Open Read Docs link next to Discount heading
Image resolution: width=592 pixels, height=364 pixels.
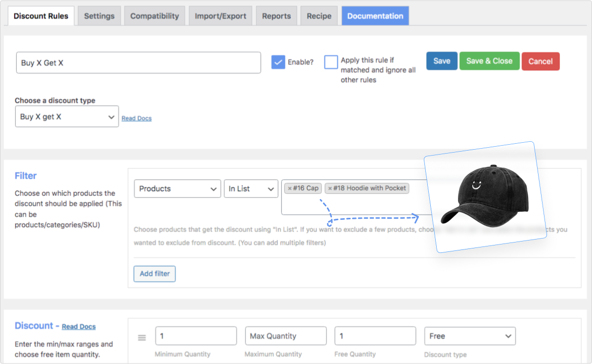[79, 326]
